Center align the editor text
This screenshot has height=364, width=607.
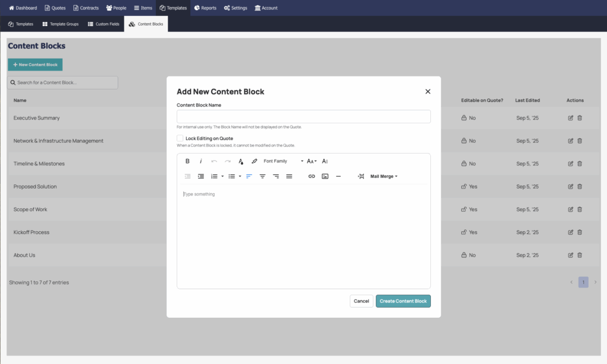263,177
